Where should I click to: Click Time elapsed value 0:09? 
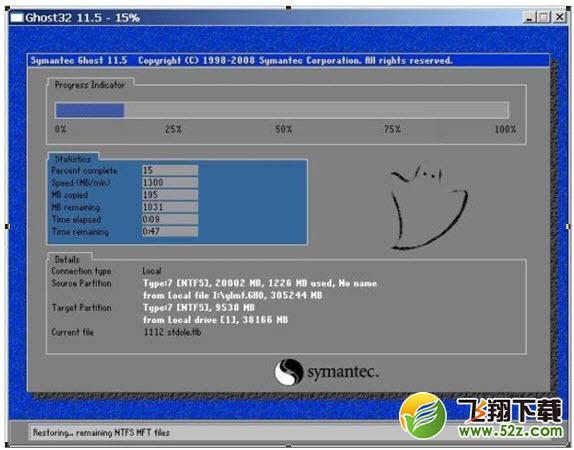point(170,219)
